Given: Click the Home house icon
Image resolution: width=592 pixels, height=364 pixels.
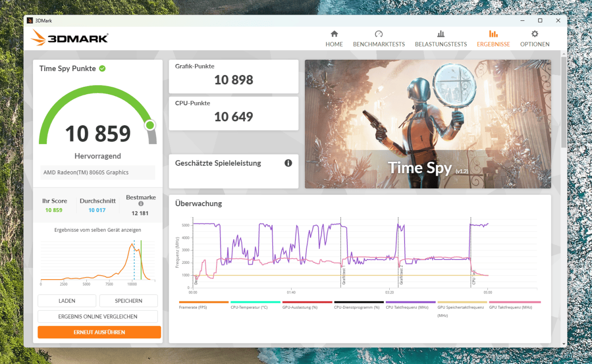Looking at the screenshot, I should (334, 34).
